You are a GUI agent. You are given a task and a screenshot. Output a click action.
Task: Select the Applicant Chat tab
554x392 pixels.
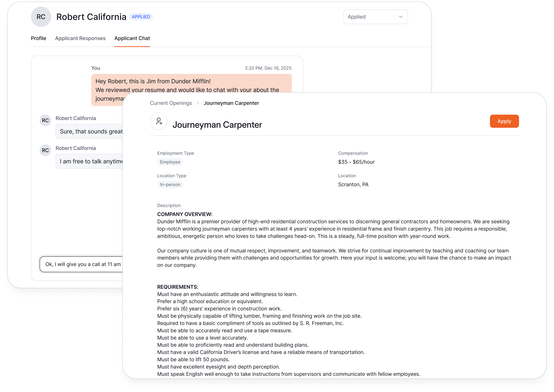(x=132, y=38)
